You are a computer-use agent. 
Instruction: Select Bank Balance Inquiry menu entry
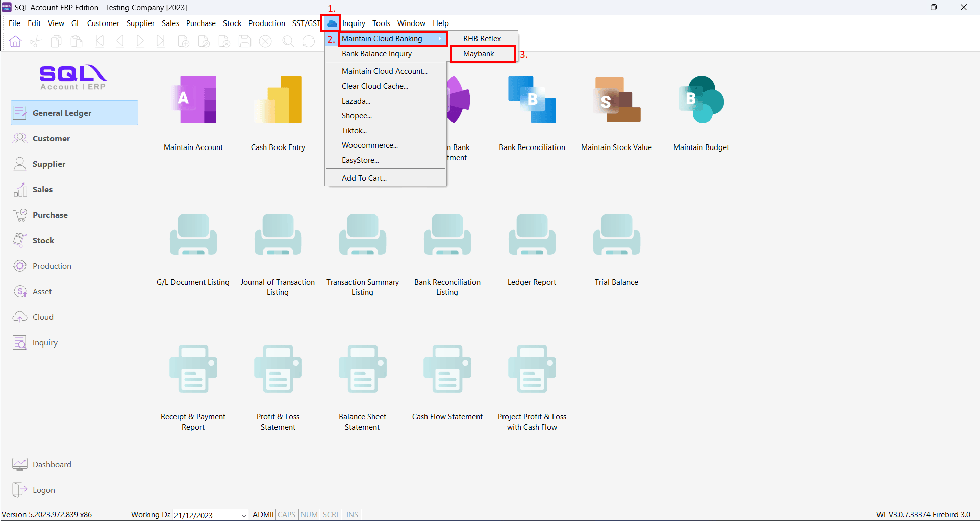pos(376,54)
